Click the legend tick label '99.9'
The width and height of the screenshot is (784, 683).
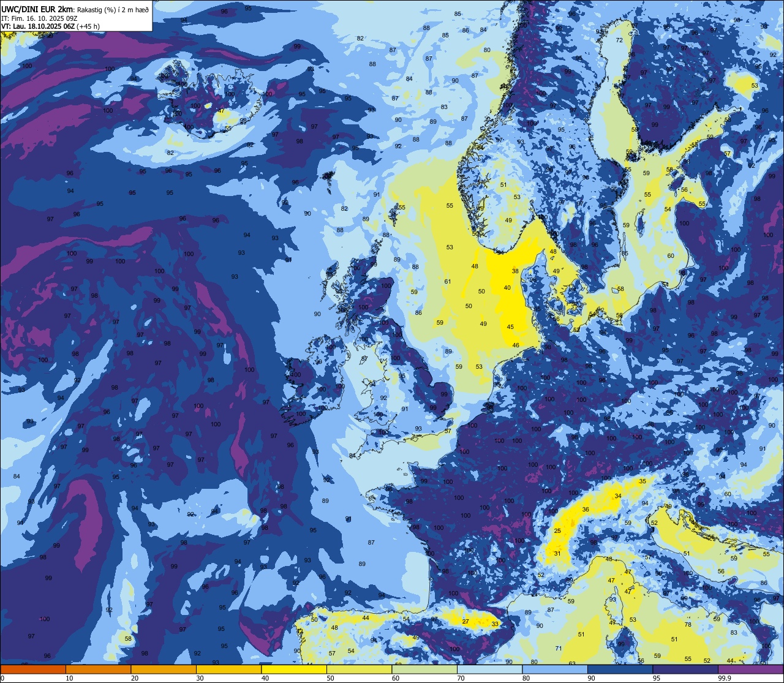tap(725, 678)
